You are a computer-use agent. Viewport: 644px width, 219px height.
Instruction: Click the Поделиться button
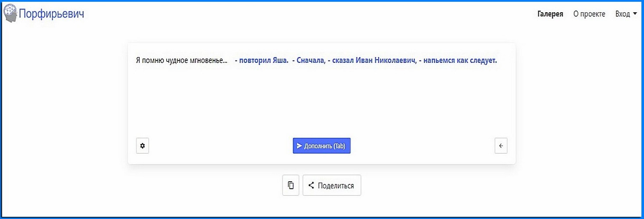332,185
